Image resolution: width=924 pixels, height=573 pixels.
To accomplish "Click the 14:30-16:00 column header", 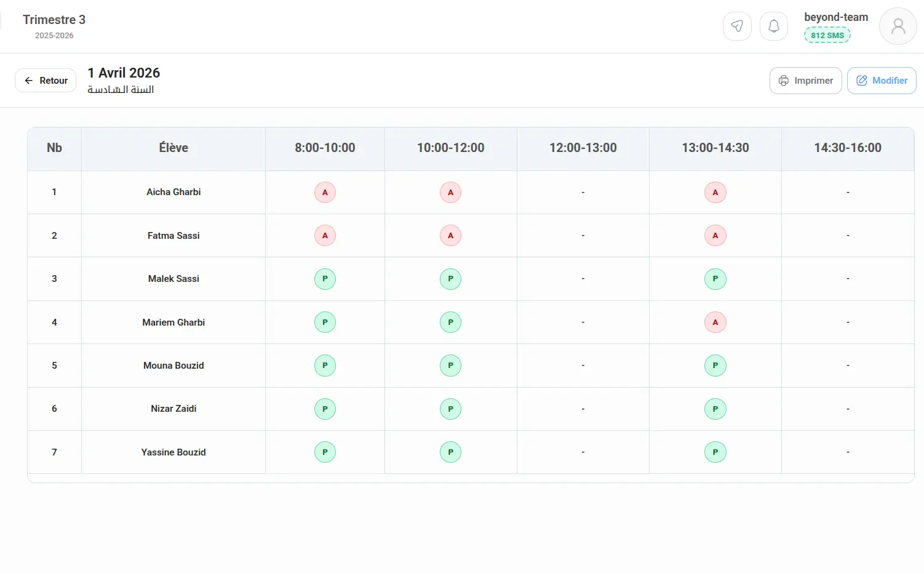I will (x=848, y=148).
